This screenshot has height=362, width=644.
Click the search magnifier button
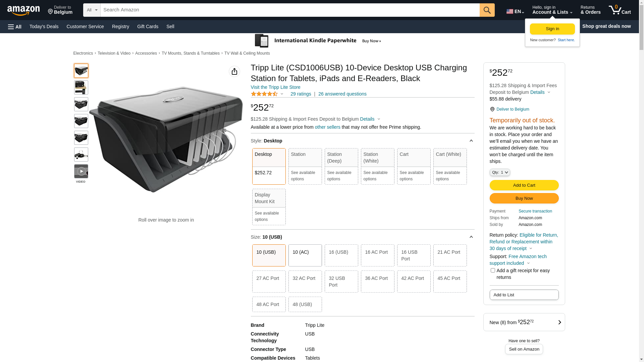tap(487, 10)
